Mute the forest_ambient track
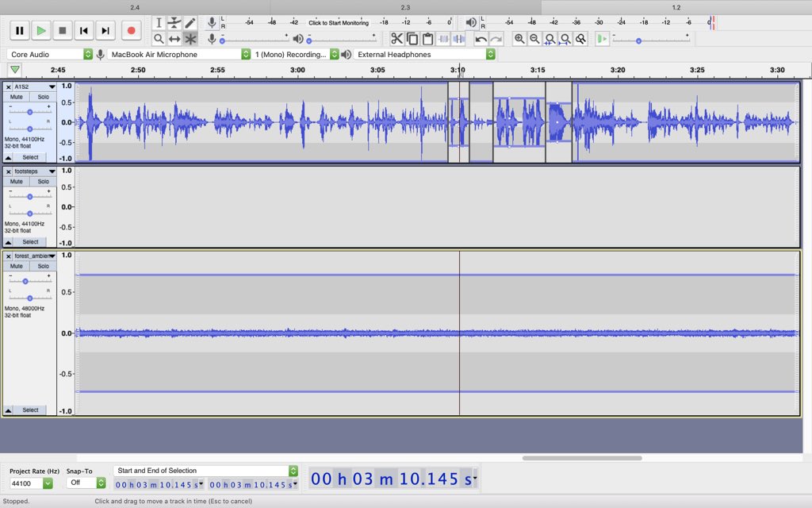Viewport: 812px width, 508px height. pyautogui.click(x=16, y=266)
